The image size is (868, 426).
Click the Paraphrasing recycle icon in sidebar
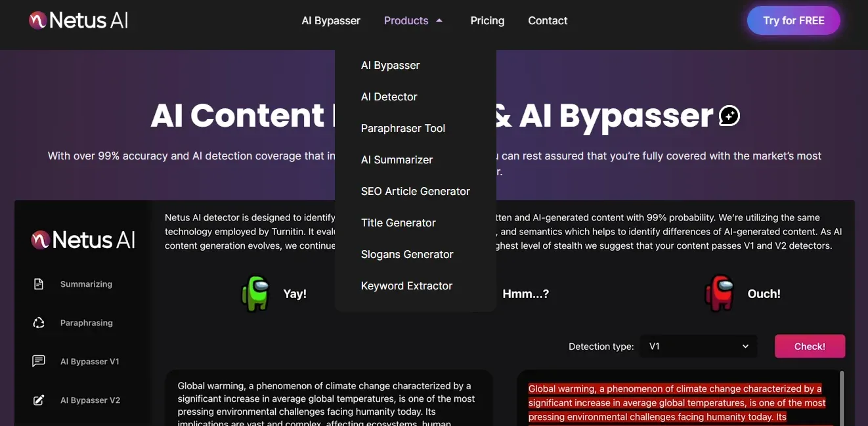[39, 323]
